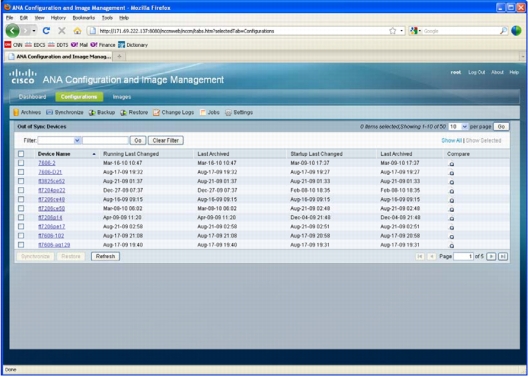Click the Compare icon for the Aug-17-09 19:32 row

pyautogui.click(x=451, y=173)
